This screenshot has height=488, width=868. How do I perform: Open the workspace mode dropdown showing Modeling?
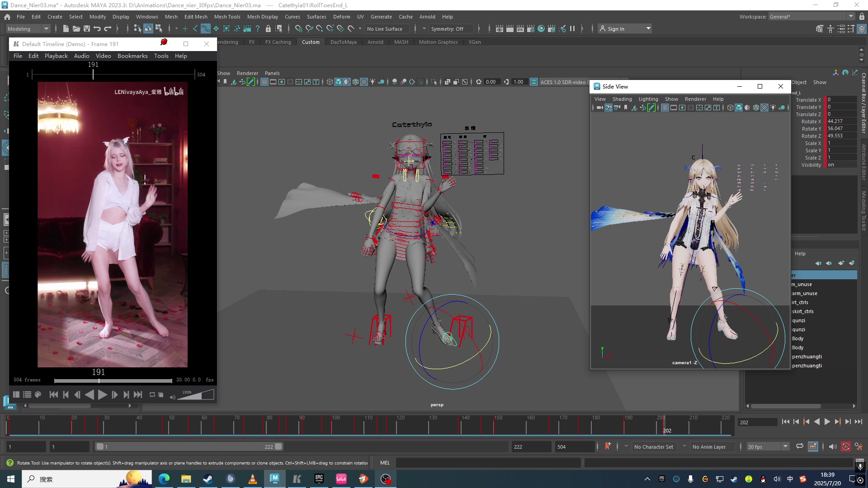coord(28,28)
